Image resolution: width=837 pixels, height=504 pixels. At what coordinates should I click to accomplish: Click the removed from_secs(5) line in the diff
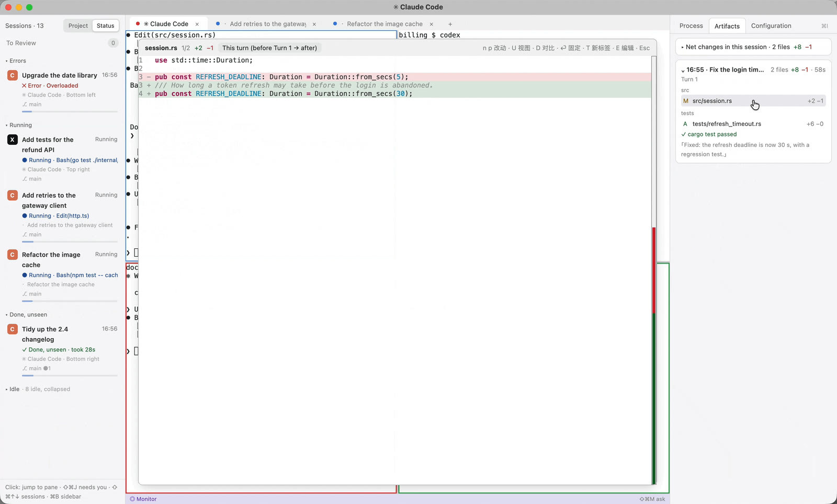[395, 77]
